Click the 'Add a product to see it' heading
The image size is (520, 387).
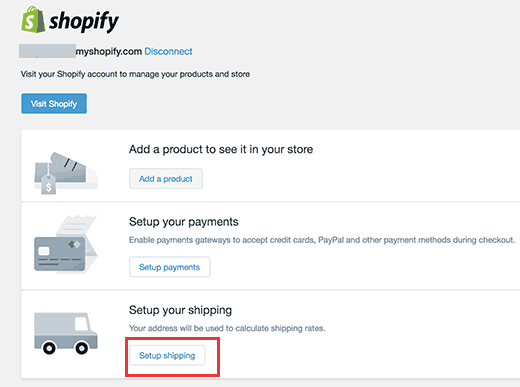221,149
